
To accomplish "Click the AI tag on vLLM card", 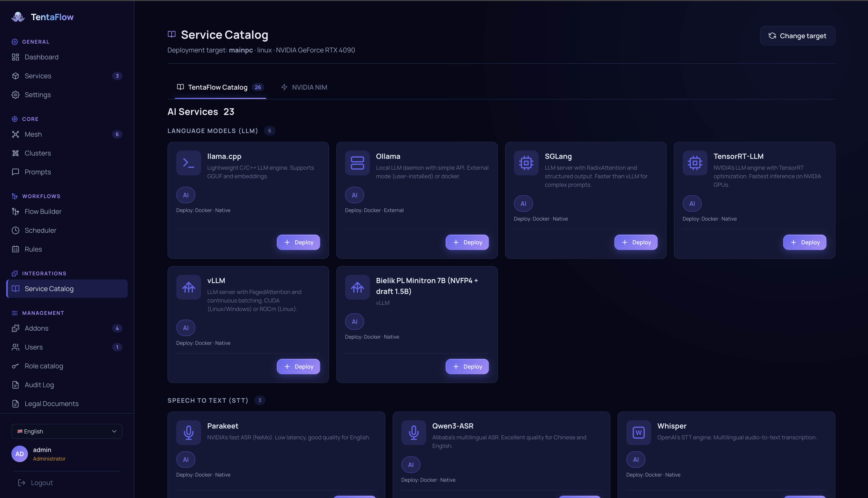I will click(x=186, y=328).
